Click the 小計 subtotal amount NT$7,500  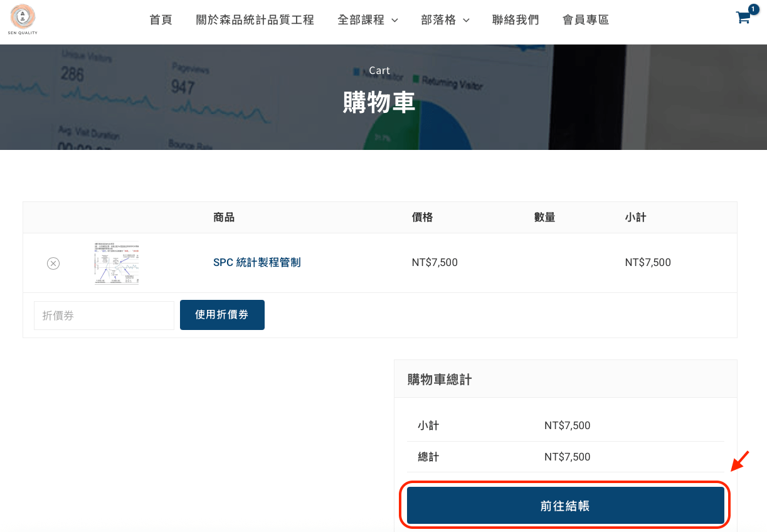coord(566,425)
